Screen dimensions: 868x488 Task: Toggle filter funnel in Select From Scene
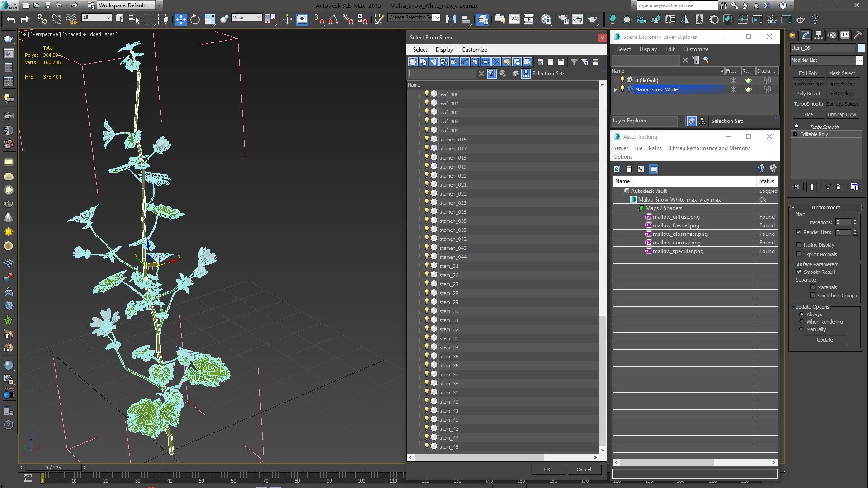tap(574, 62)
